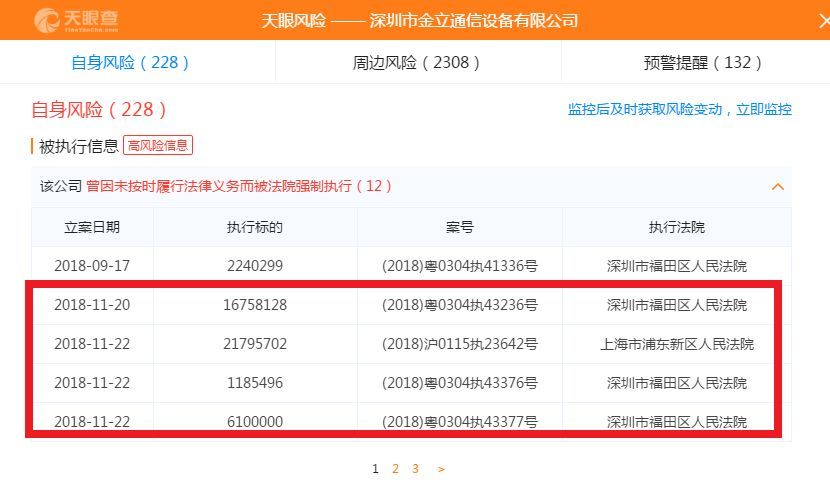Click the 自身风险 (228) red heading
The image size is (830, 484).
point(99,110)
